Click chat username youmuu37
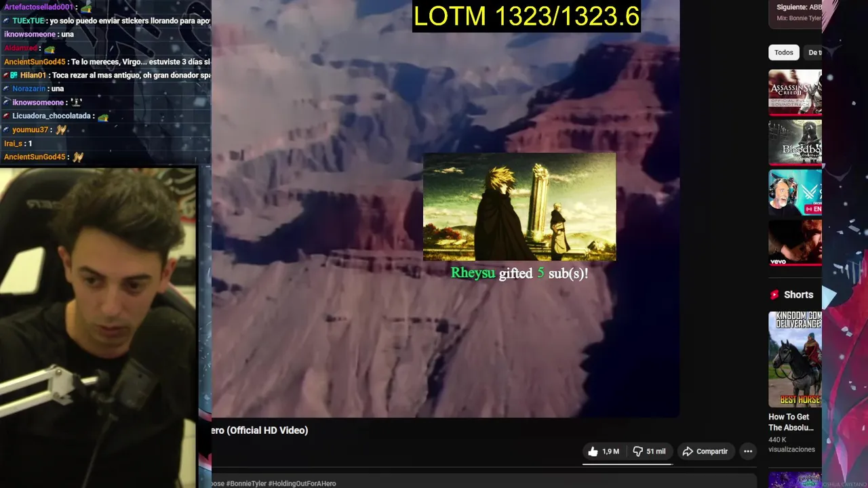868x488 pixels. point(30,129)
